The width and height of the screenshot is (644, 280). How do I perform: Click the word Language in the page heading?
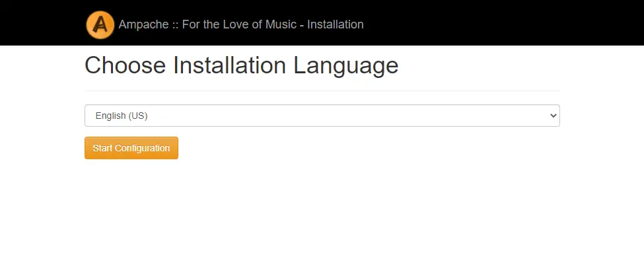click(x=346, y=67)
